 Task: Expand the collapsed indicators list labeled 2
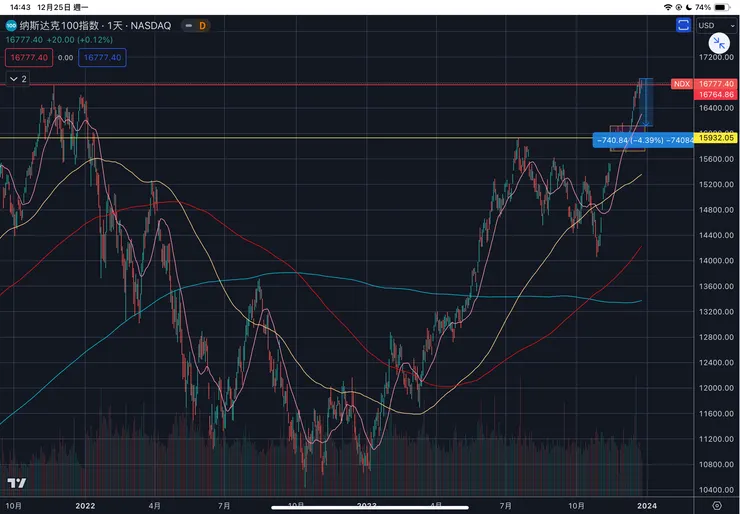17,79
